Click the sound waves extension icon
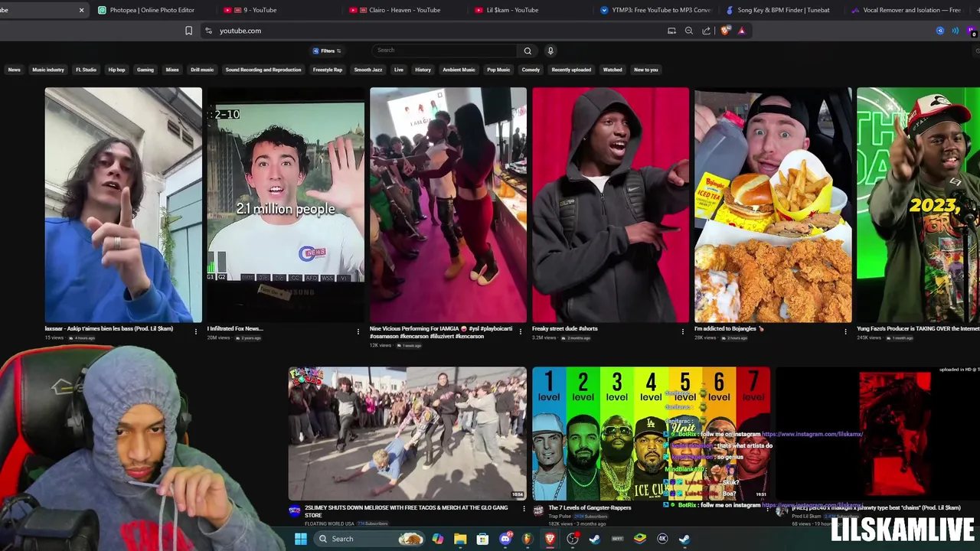Viewport: 980px width, 551px height. (955, 31)
